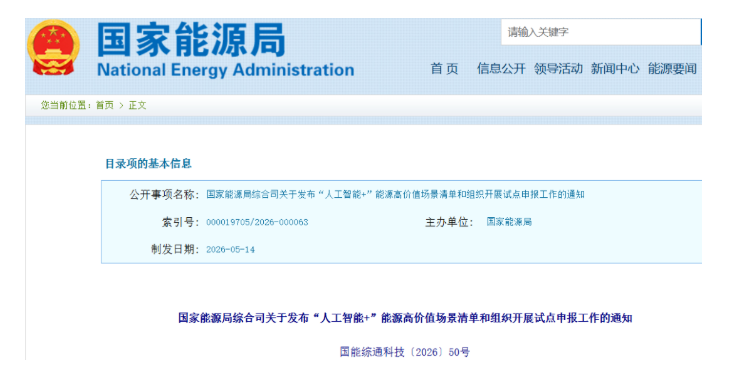Click the 主办单位 label
This screenshot has height=383, width=733.
[x=449, y=222]
